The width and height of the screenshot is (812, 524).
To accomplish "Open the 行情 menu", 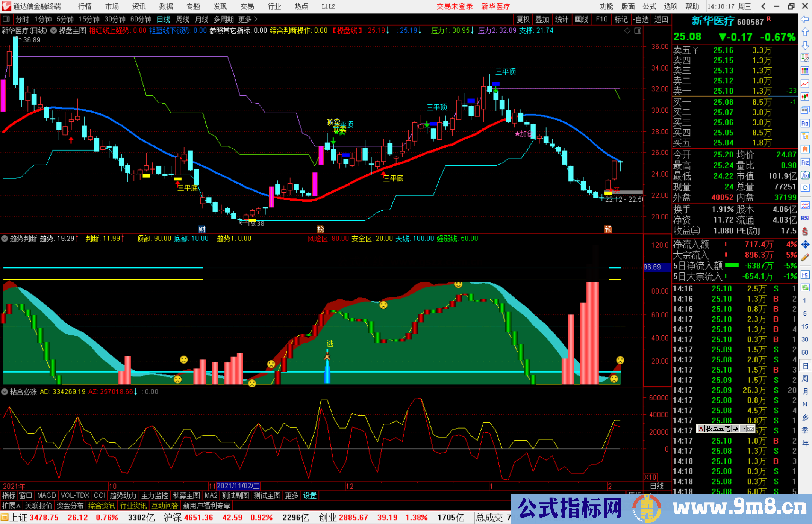I will (85, 6).
